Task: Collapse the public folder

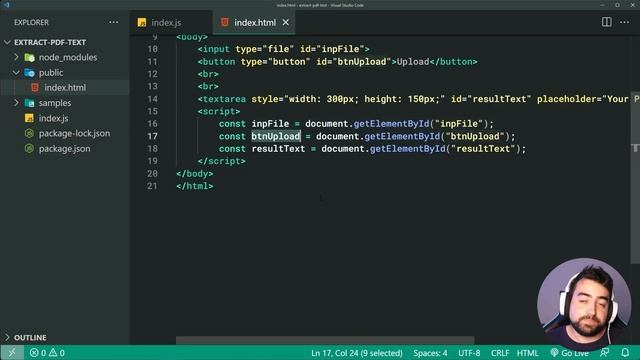Action: point(16,73)
